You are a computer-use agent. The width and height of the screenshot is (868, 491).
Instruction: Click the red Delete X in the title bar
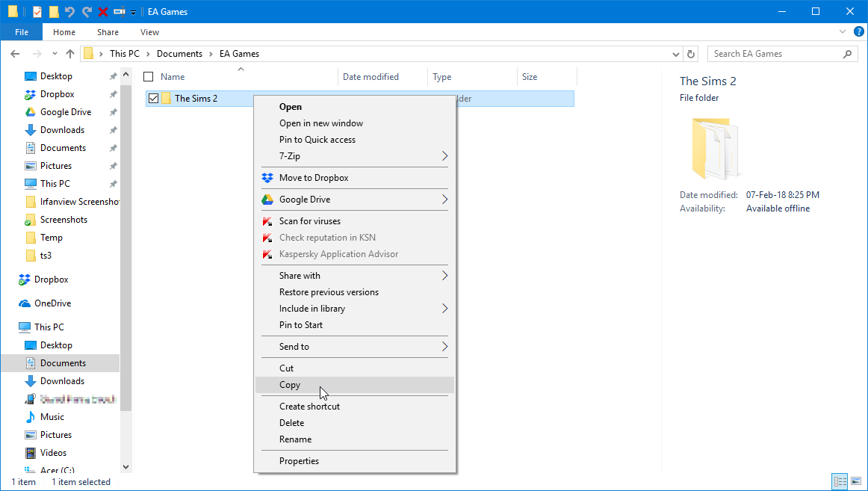point(103,12)
